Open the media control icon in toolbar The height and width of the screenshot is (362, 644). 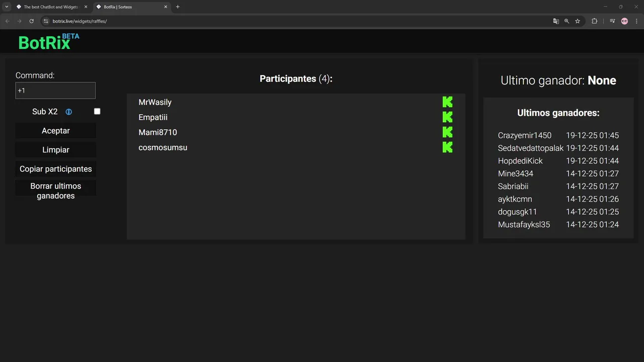tap(612, 21)
